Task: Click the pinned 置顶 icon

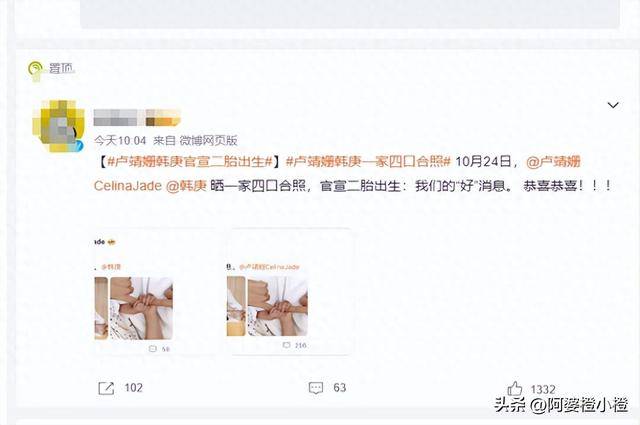Action: (36, 69)
